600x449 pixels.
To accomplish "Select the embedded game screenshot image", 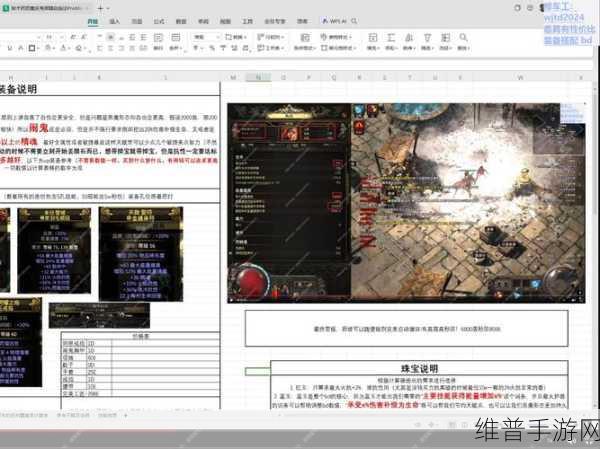I will tap(406, 203).
